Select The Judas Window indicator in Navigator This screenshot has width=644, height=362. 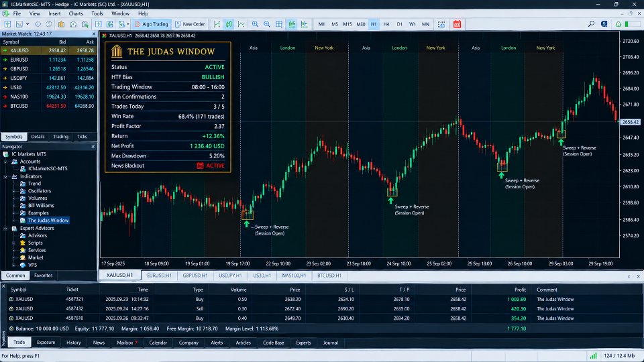tap(48, 221)
